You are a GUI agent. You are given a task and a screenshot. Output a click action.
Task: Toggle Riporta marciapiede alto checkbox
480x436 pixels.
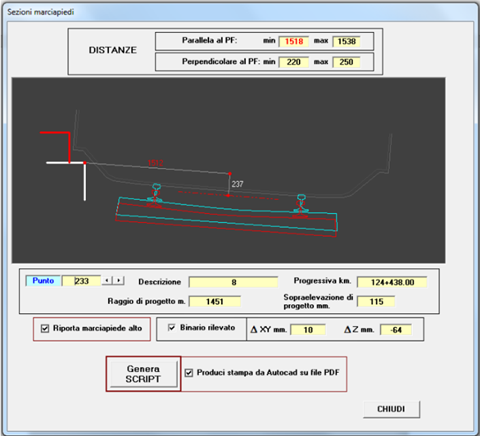pyautogui.click(x=45, y=329)
